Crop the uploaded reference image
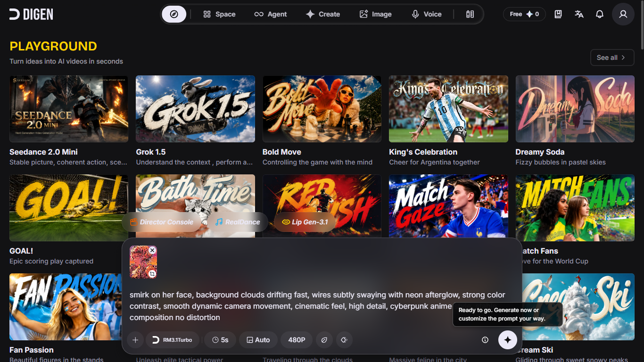644x362 pixels. coord(152,274)
